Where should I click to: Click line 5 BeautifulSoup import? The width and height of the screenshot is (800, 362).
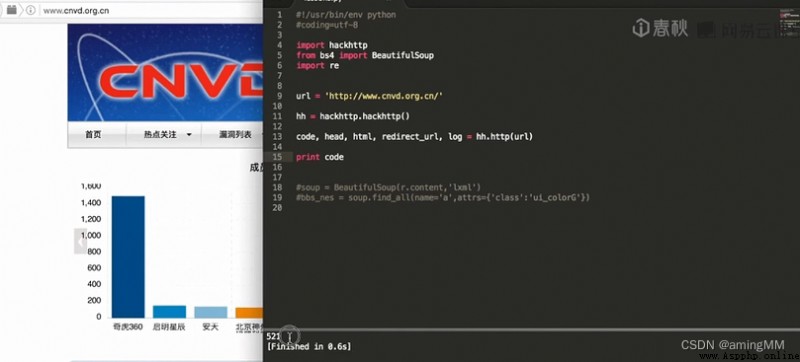tap(365, 55)
